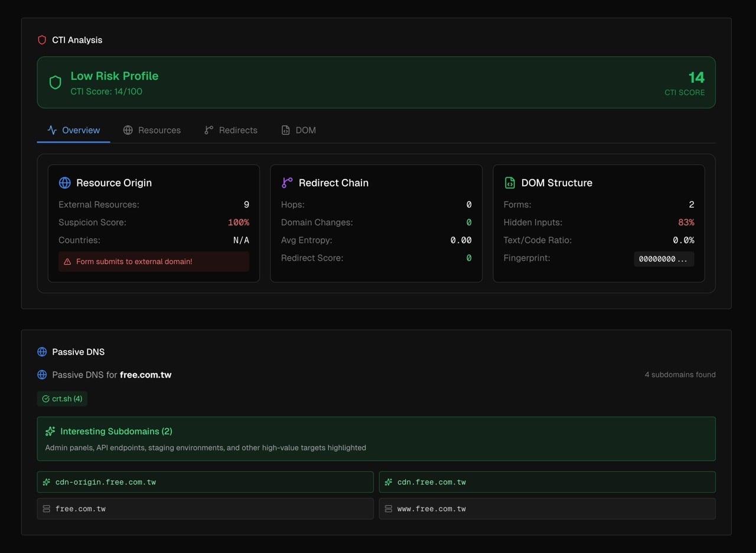Open the Redirects tab
The height and width of the screenshot is (553, 756).
coord(231,131)
